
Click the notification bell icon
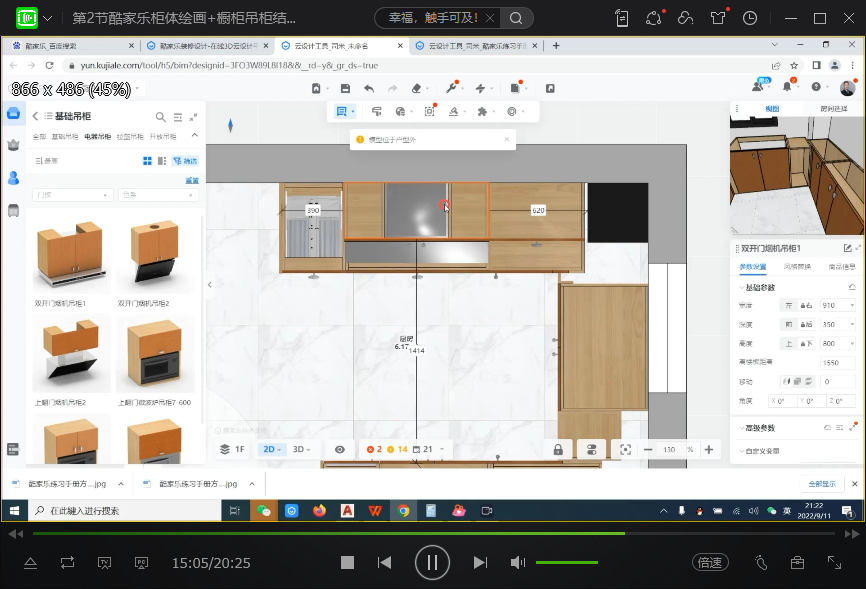787,88
